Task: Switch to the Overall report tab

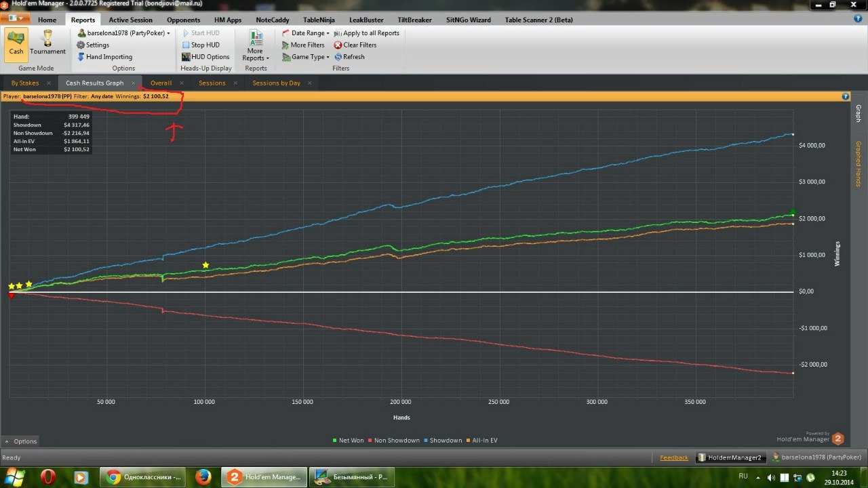Action: tap(161, 83)
